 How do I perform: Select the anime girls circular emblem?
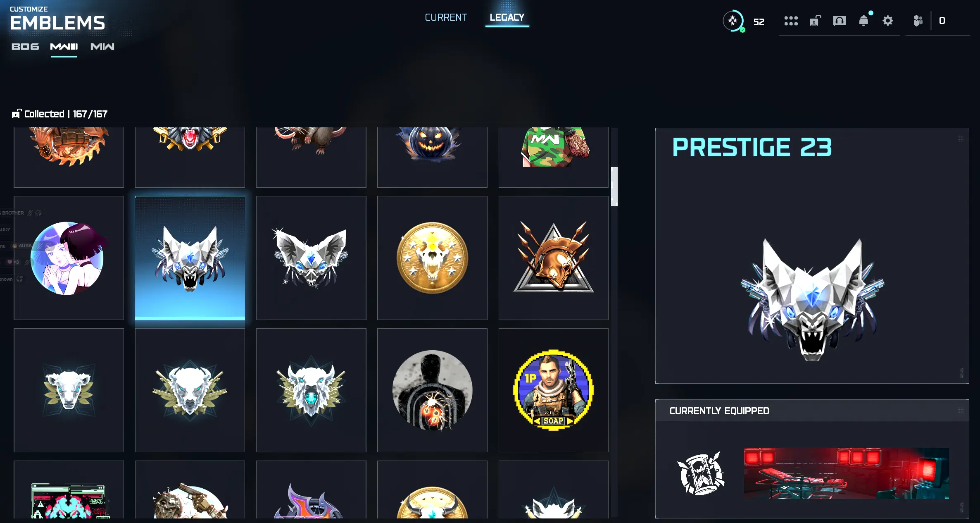(x=69, y=258)
